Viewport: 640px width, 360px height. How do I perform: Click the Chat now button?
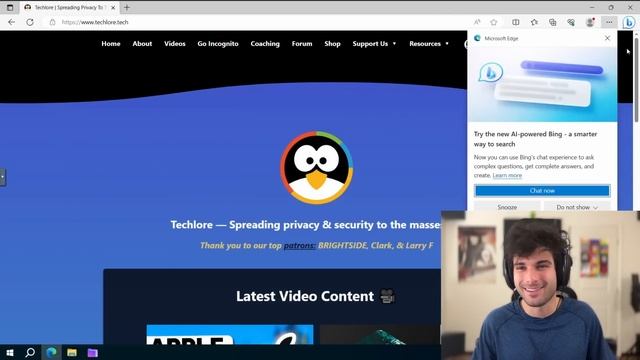point(542,191)
